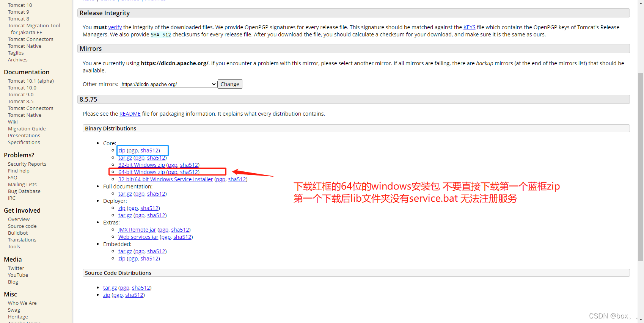Open Swag link under Misc
Image resolution: width=644 pixels, height=323 pixels.
[14, 310]
